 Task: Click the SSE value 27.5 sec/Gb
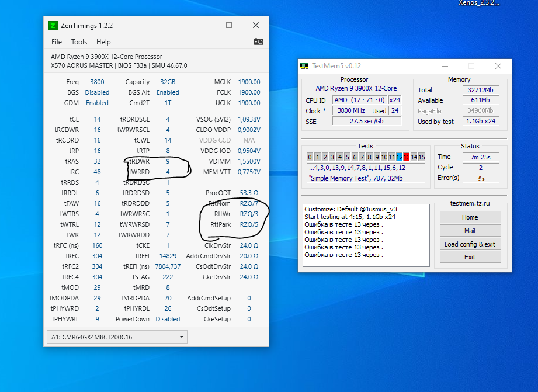[x=367, y=121]
